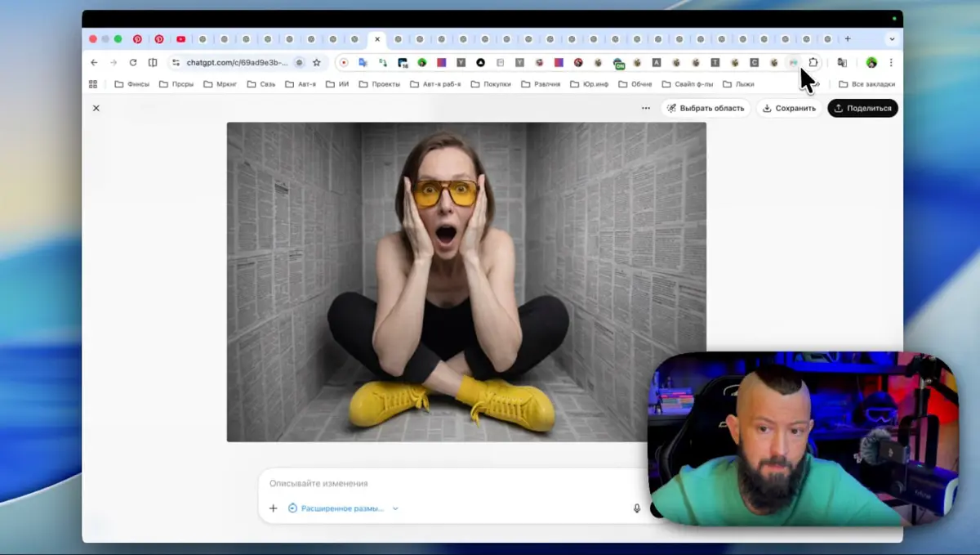980x555 pixels.
Task: Bookmark this page with the star icon
Action: 317,62
